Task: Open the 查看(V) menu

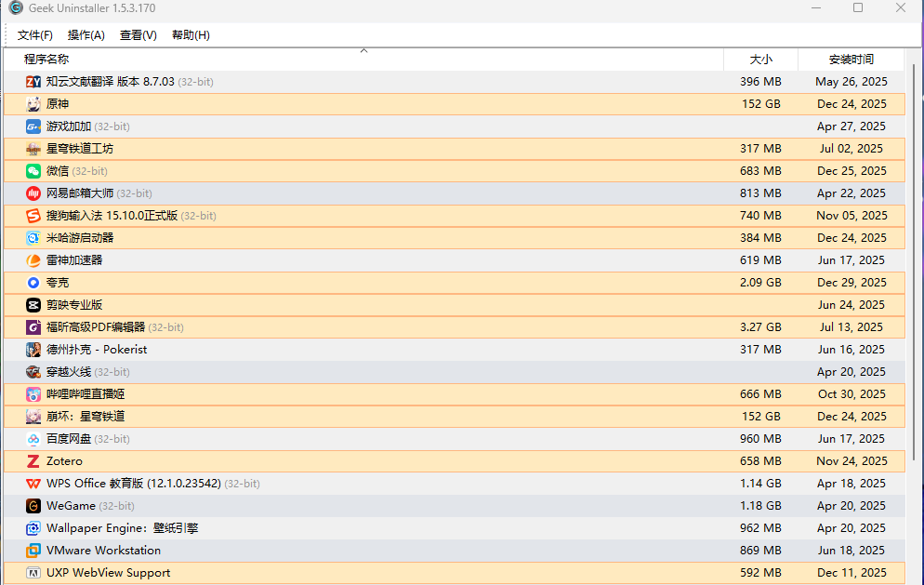Action: coord(138,35)
